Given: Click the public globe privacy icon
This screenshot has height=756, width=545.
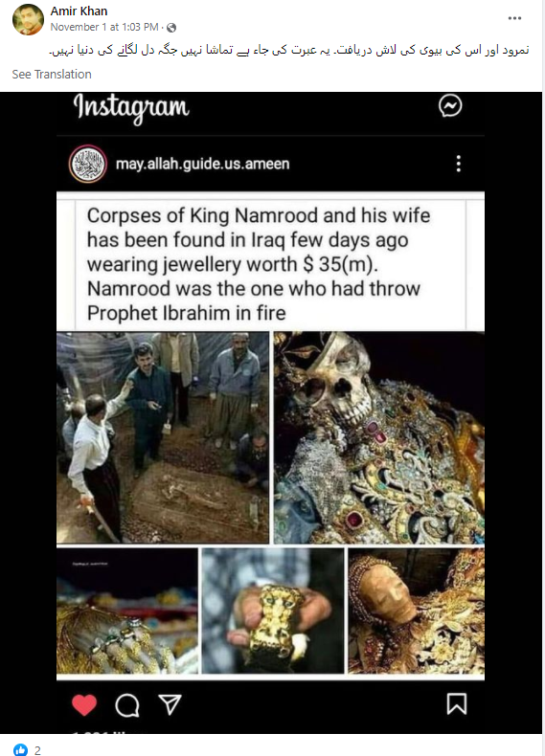Looking at the screenshot, I should pos(171,28).
